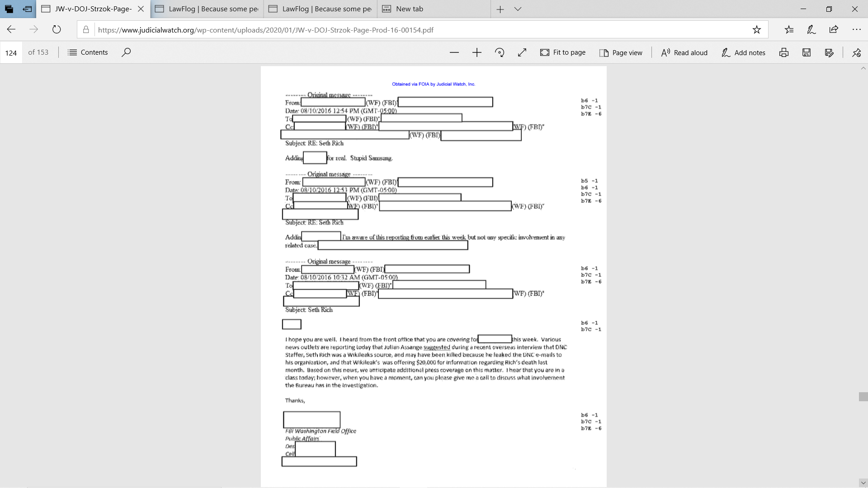The width and height of the screenshot is (868, 488).
Task: Pin the PDF toolbar
Action: pos(856,52)
